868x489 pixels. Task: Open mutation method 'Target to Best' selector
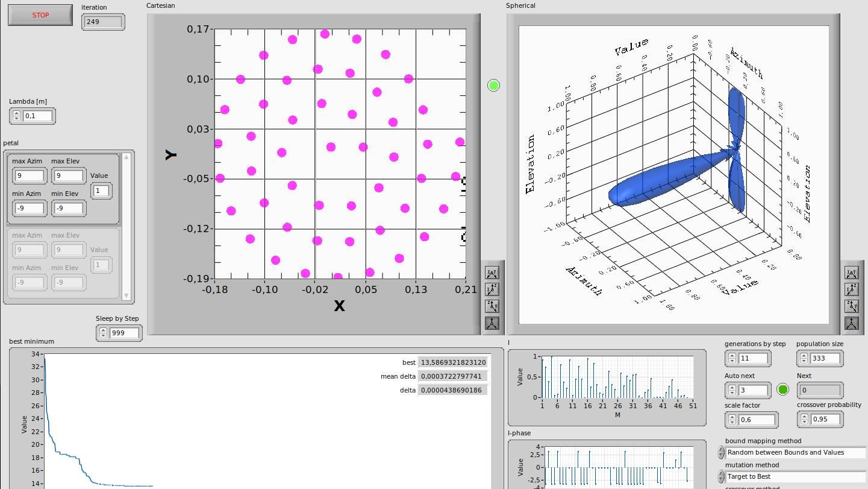coord(796,476)
